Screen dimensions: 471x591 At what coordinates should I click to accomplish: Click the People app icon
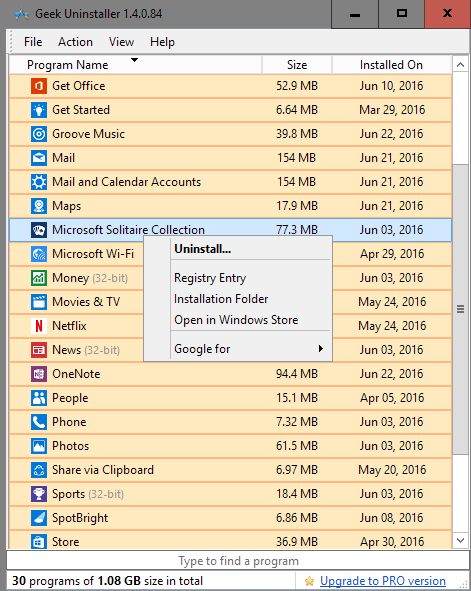click(39, 398)
